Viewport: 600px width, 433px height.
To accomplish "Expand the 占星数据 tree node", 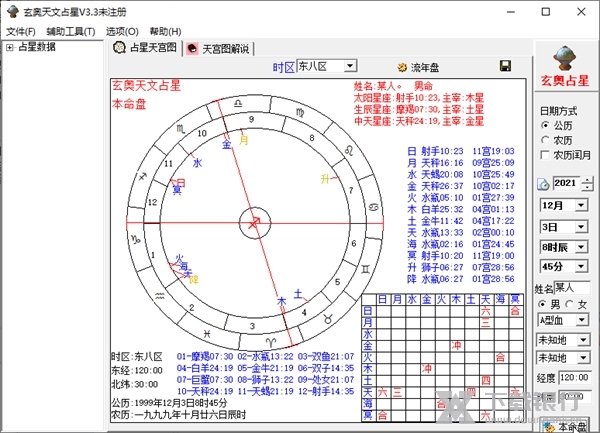I will click(x=10, y=47).
